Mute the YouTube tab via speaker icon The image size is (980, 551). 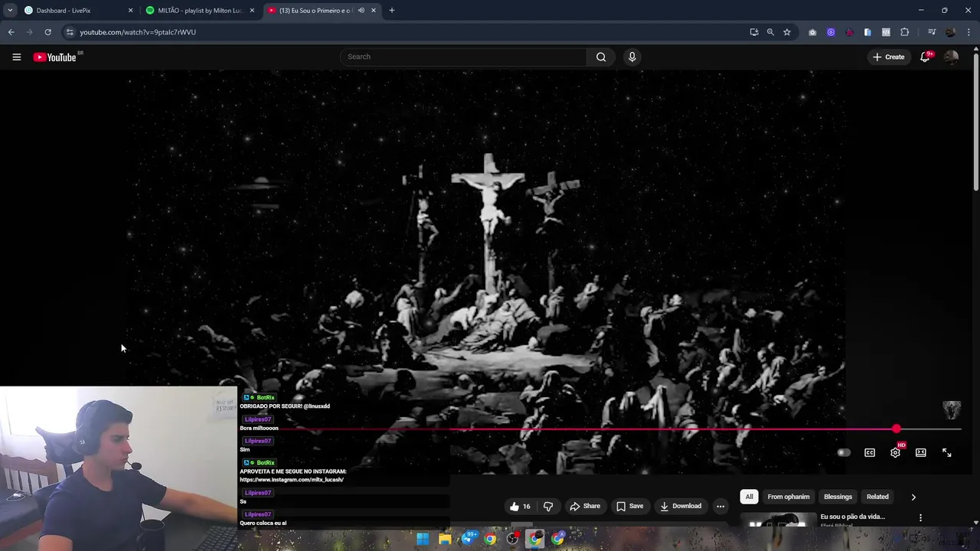pyautogui.click(x=361, y=11)
